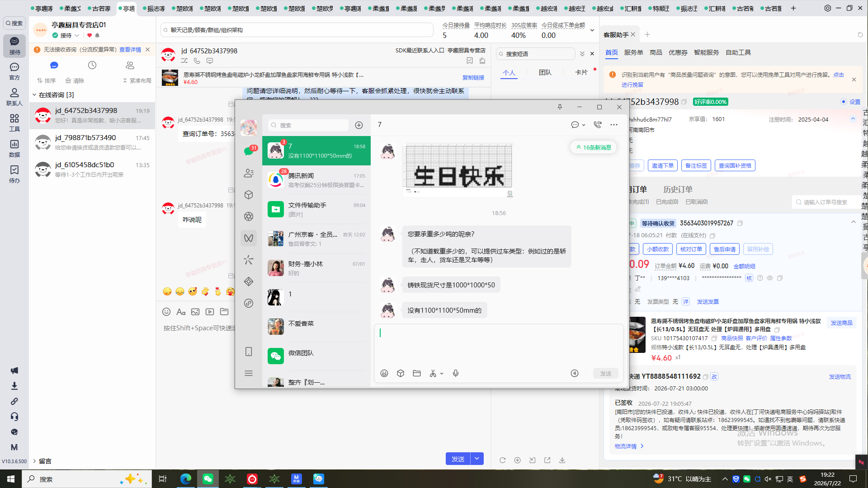Click 核对订单 button
Viewport: 868px width, 488px height.
(x=691, y=249)
